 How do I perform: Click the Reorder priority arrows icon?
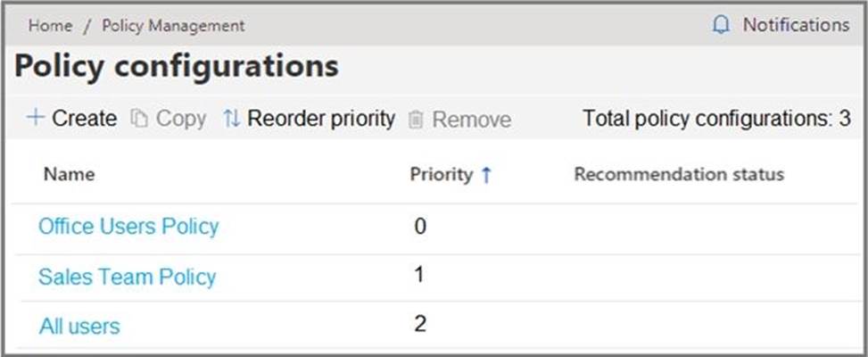point(231,119)
